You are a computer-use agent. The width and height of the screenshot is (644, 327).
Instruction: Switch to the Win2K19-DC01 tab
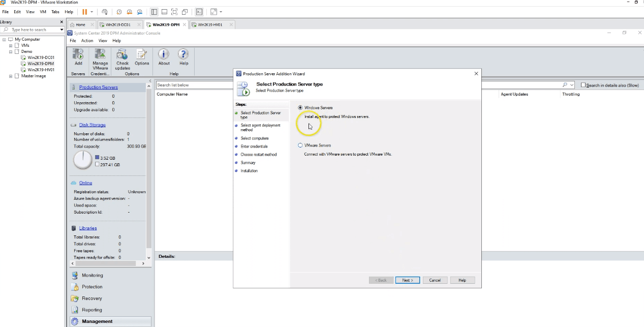[x=118, y=24]
